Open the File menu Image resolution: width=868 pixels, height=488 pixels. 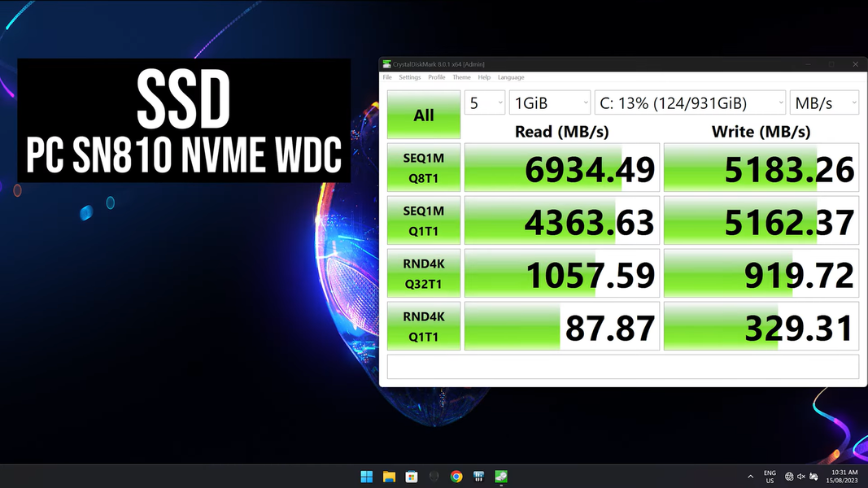(387, 77)
